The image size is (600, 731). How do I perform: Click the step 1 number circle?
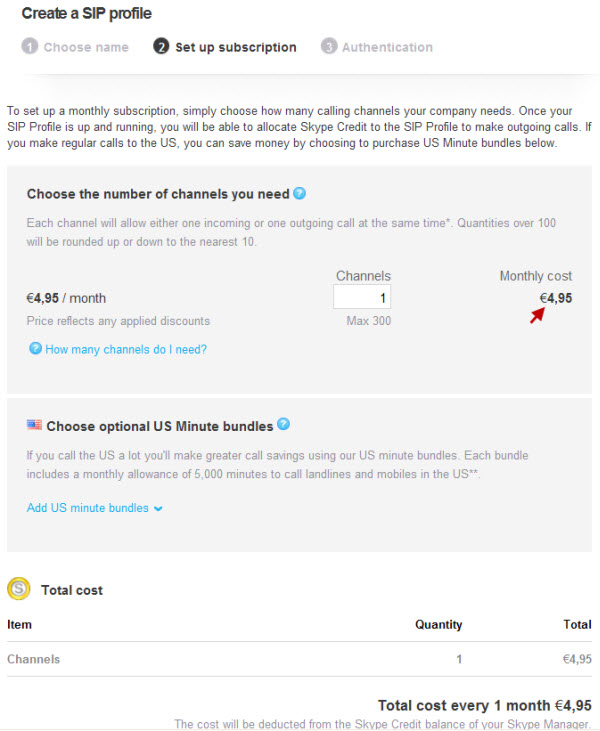(x=29, y=46)
